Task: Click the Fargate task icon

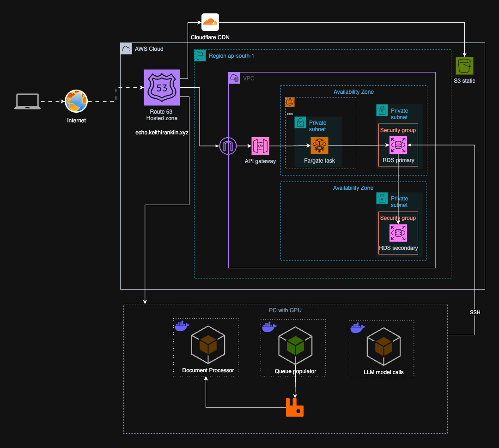Action: tap(319, 145)
